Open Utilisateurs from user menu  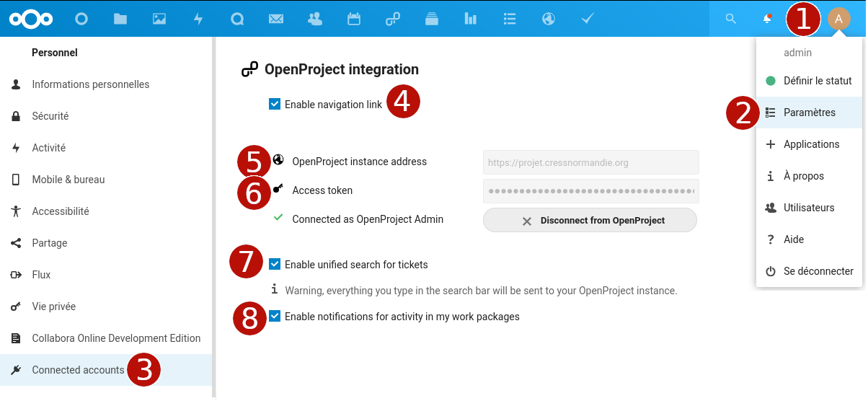pos(809,208)
